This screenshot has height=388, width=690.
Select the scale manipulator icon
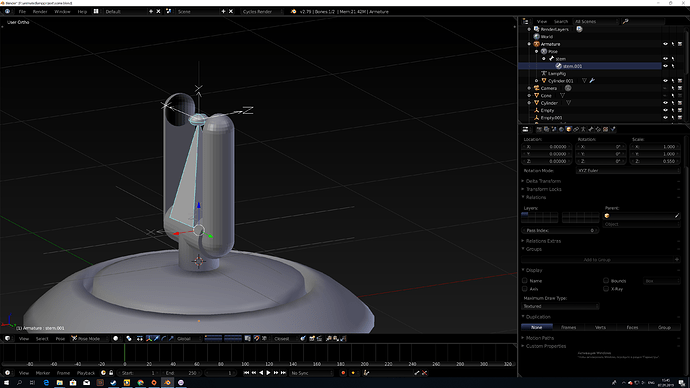[171, 338]
